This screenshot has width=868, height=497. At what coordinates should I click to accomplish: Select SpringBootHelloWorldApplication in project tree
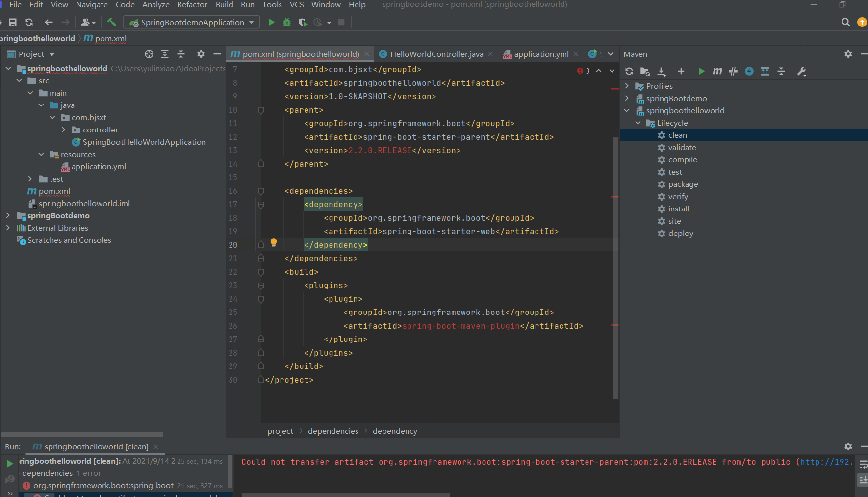(x=144, y=142)
